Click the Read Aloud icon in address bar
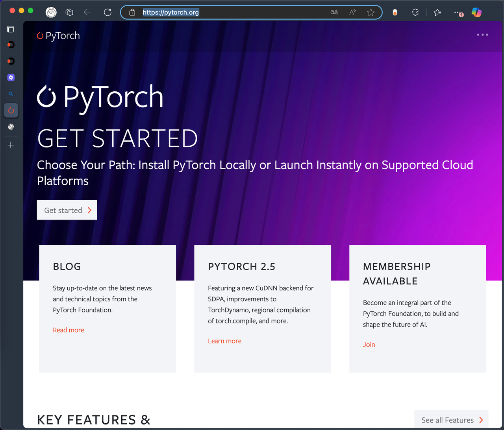504x430 pixels. tap(353, 13)
